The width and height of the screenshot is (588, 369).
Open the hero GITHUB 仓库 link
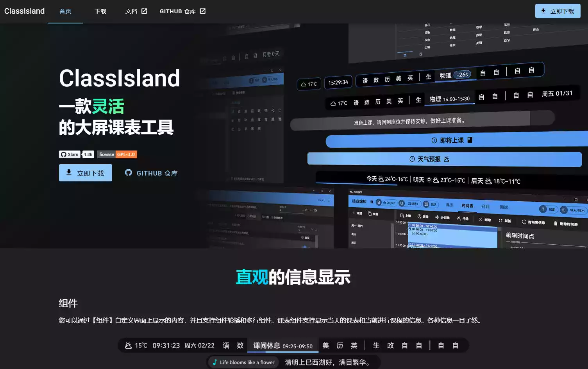[151, 173]
